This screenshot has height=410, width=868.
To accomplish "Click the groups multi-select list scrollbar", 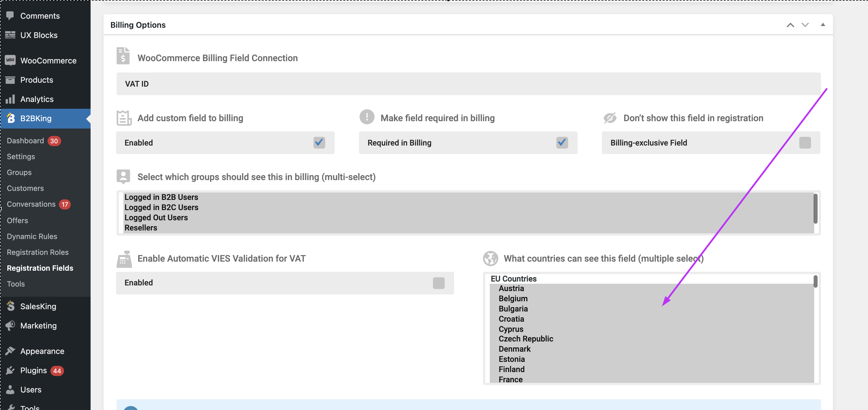I will 815,208.
